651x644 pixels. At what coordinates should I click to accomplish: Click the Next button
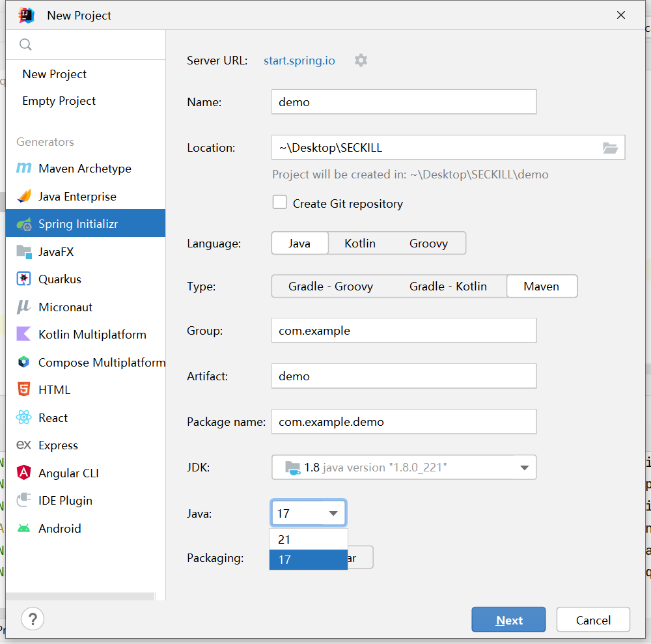click(x=508, y=620)
